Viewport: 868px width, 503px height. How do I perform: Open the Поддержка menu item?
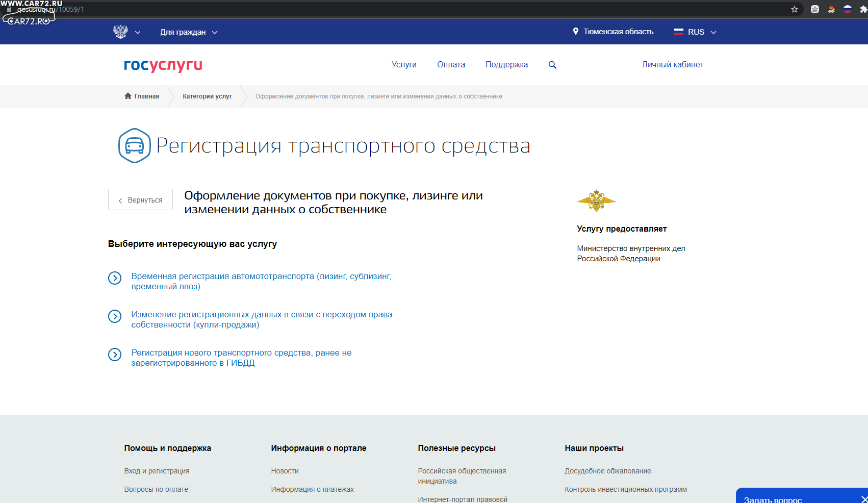pyautogui.click(x=506, y=65)
